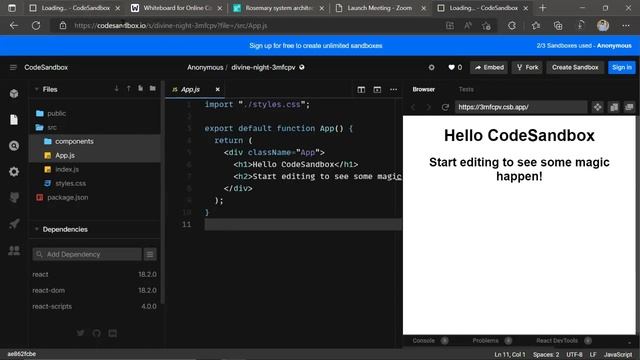The width and height of the screenshot is (640, 360).
Task: Click the download files arrow icon
Action: (116, 89)
